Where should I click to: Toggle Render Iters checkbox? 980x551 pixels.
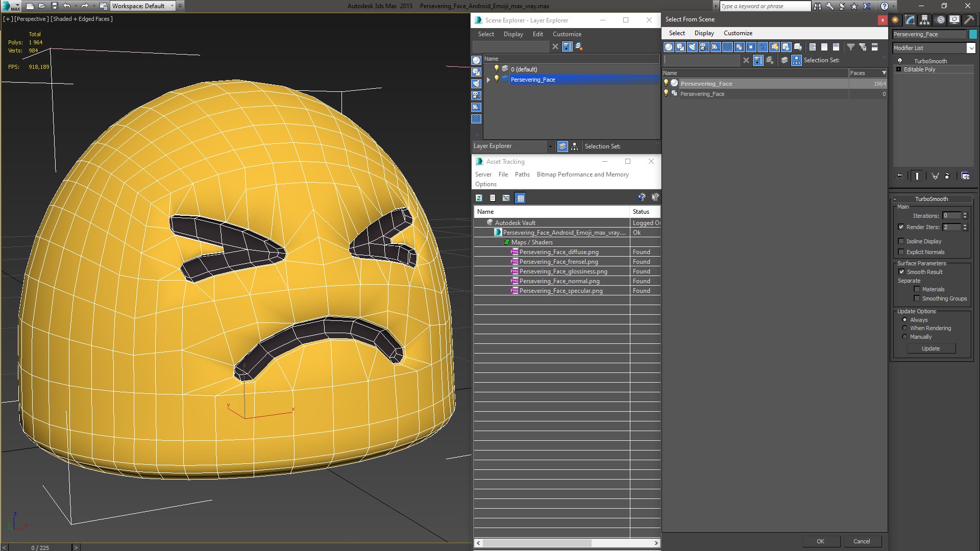pyautogui.click(x=901, y=227)
